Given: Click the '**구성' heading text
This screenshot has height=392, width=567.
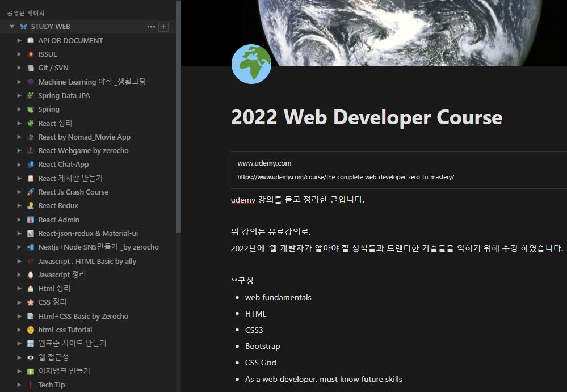Looking at the screenshot, I should (242, 280).
